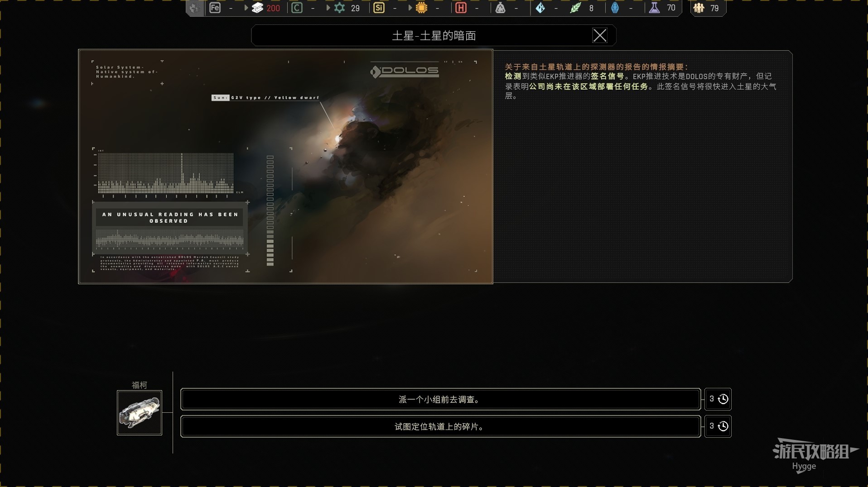Click the intelligence summary heading 关于来自土星轨道上的探测器
The width and height of the screenshot is (868, 487).
tap(596, 67)
